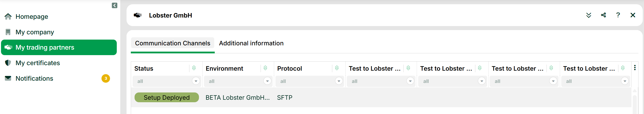Sort the Protocol column

(x=337, y=68)
